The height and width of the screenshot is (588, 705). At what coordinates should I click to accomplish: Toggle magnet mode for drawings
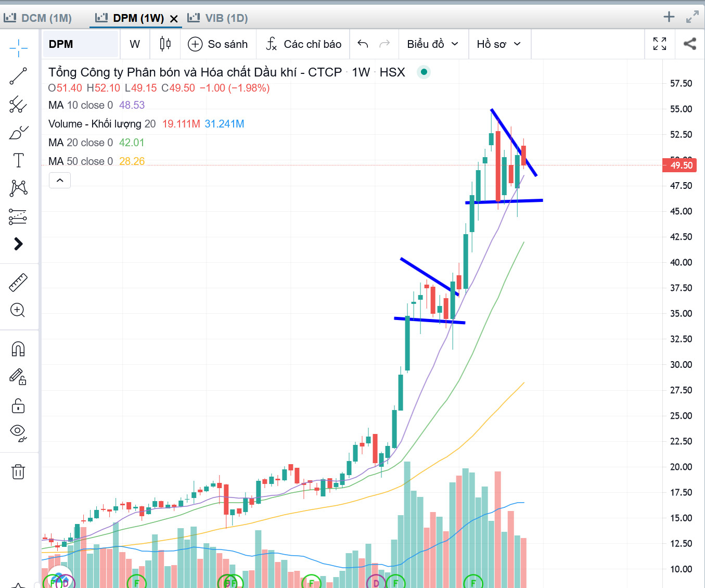point(18,349)
